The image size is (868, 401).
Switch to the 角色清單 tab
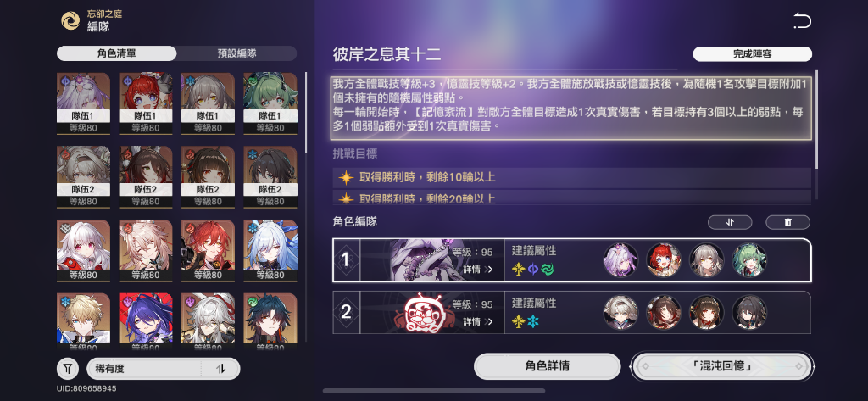point(117,53)
